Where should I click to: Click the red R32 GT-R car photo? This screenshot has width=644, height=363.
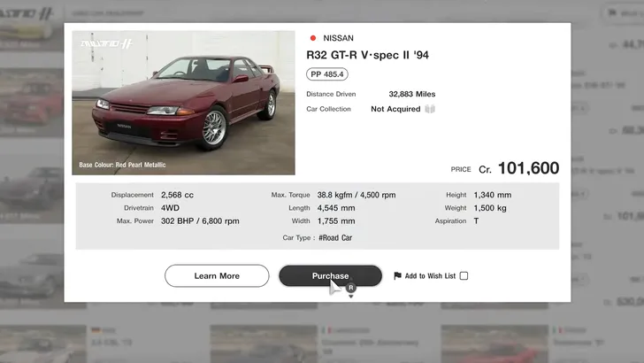pyautogui.click(x=184, y=103)
